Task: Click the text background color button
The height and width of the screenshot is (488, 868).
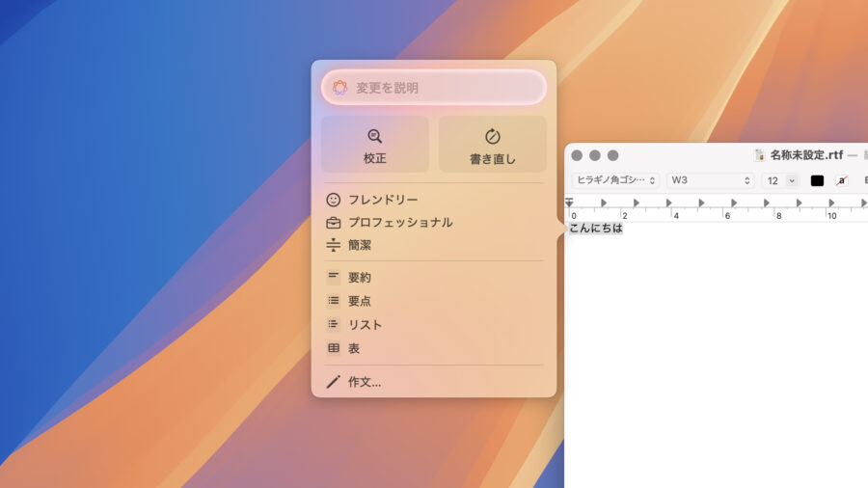Action: click(841, 180)
